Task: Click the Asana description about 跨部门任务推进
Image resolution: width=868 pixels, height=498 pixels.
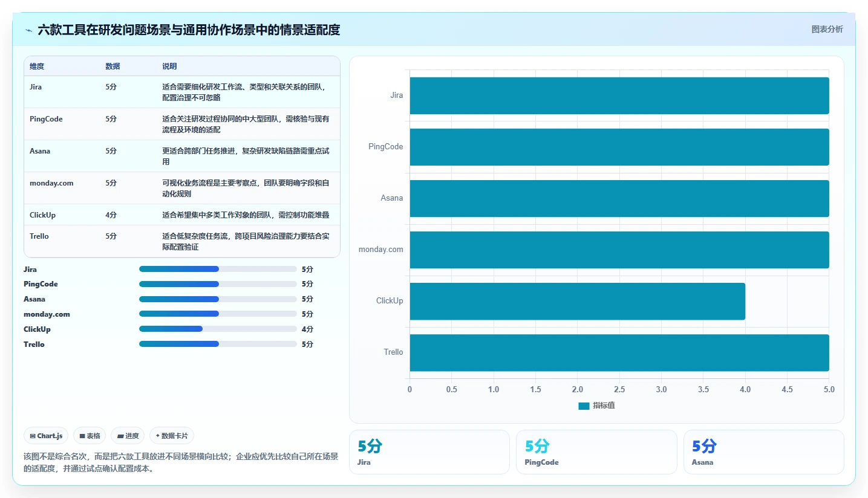Action: [247, 157]
